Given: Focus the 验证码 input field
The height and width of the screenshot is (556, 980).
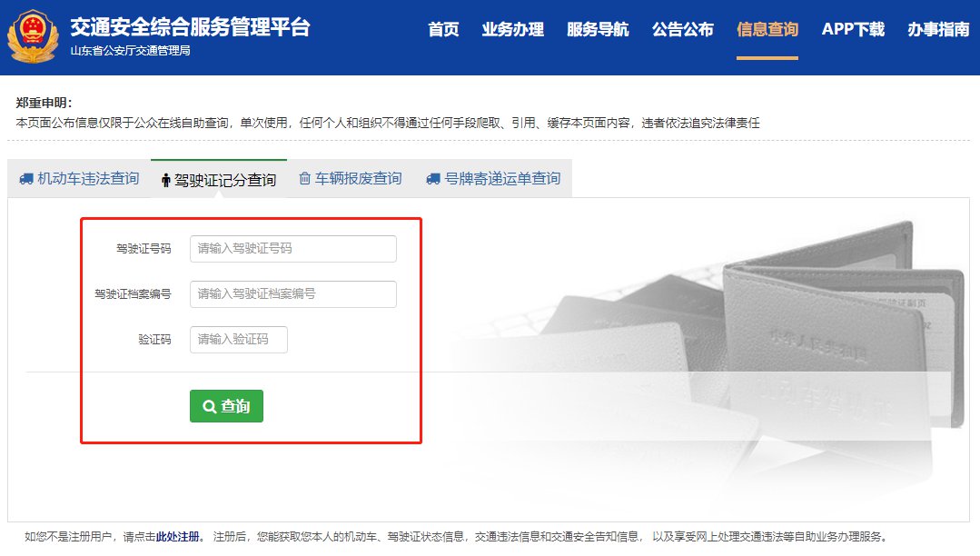Looking at the screenshot, I should point(239,340).
